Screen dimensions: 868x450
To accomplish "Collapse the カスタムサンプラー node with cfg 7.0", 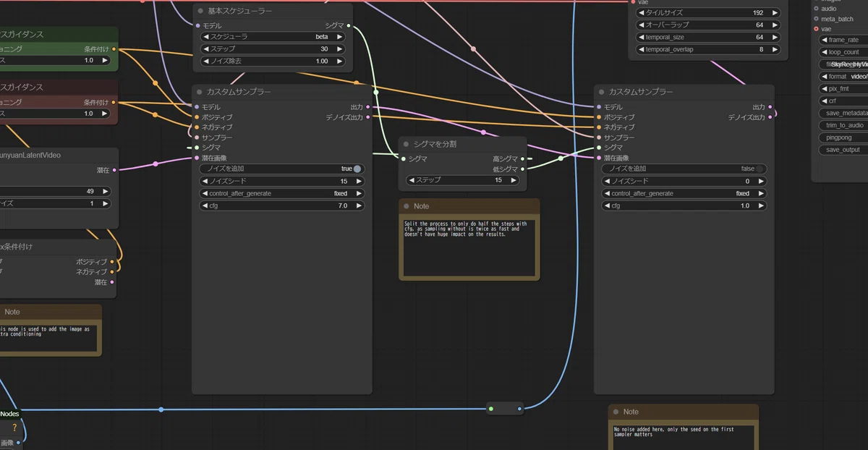I will click(x=200, y=93).
